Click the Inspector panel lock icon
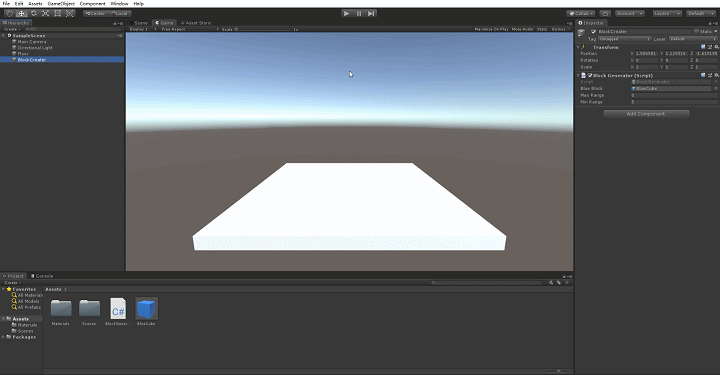This screenshot has width=720, height=375. pos(710,23)
